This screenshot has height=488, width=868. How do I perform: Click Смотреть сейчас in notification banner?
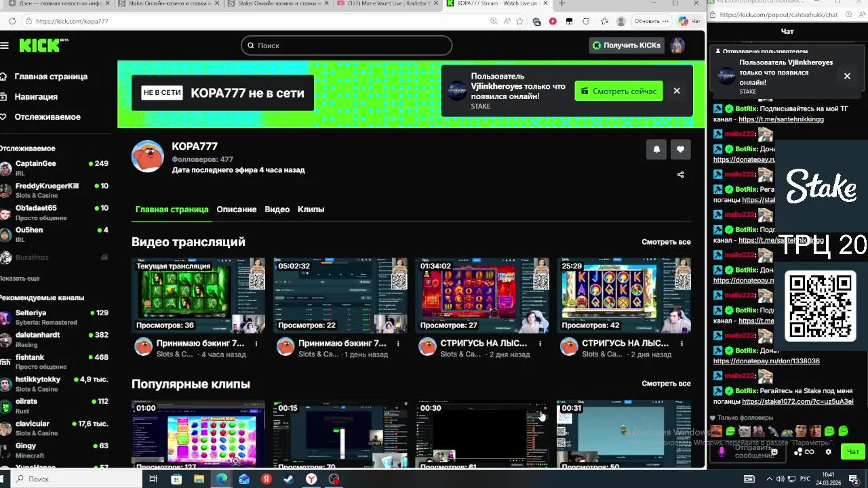click(618, 91)
